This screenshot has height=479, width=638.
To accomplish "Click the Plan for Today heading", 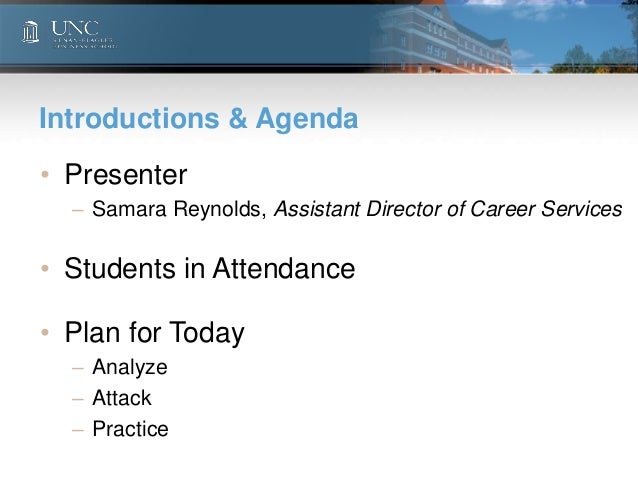I will pos(154,333).
